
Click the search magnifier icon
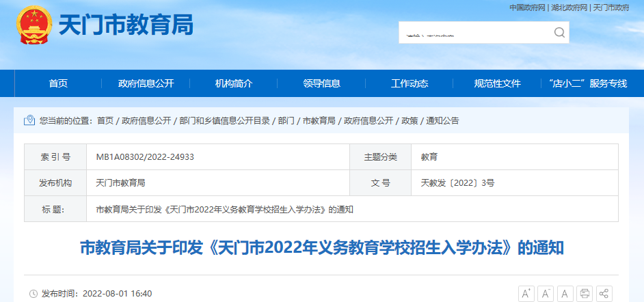[559, 32]
